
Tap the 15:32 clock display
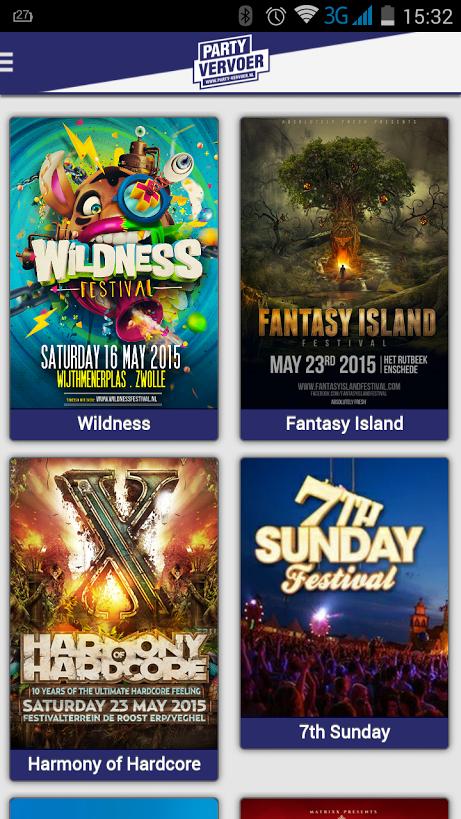click(x=428, y=16)
